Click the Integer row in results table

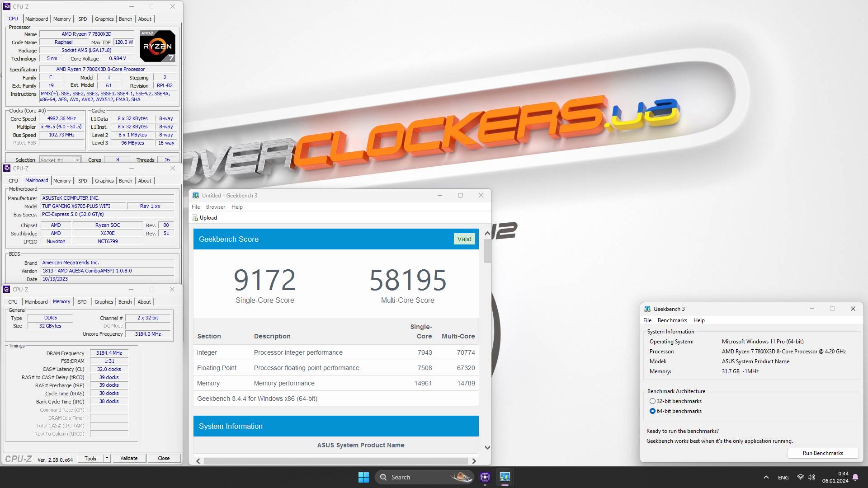336,352
